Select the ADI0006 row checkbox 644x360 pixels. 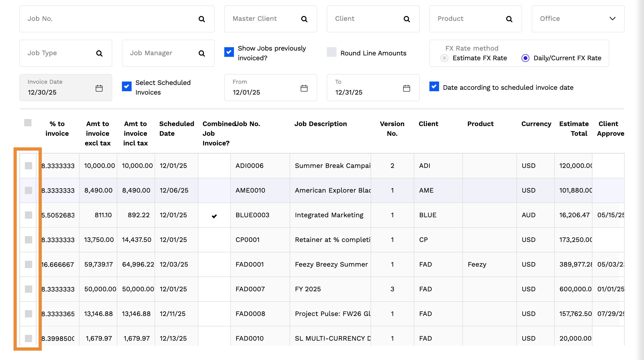point(29,165)
